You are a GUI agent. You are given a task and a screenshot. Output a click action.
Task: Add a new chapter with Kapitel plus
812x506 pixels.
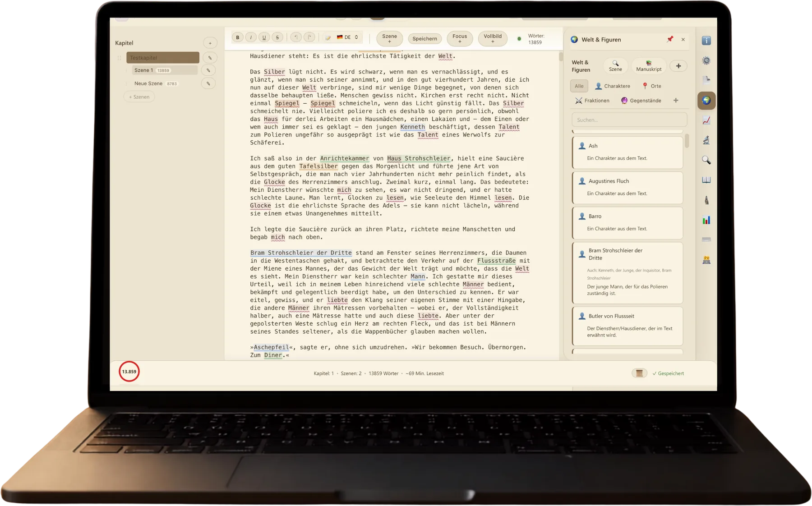click(210, 43)
